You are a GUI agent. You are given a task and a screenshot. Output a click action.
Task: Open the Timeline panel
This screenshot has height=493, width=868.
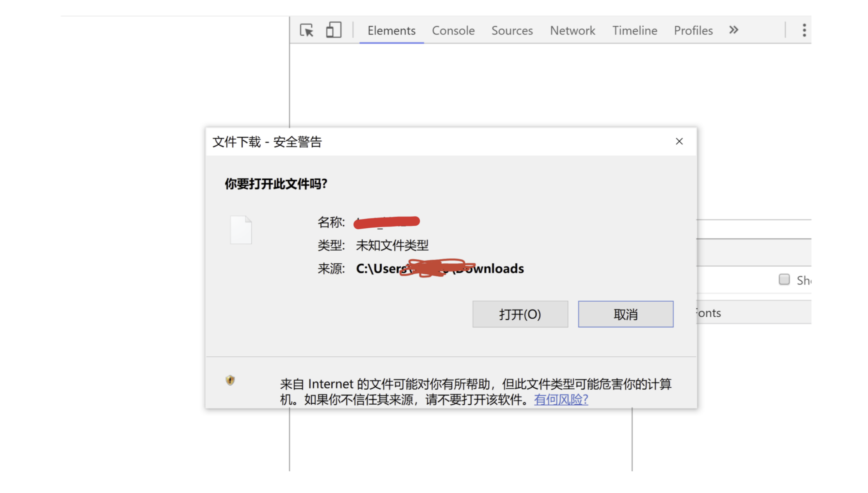pos(634,30)
